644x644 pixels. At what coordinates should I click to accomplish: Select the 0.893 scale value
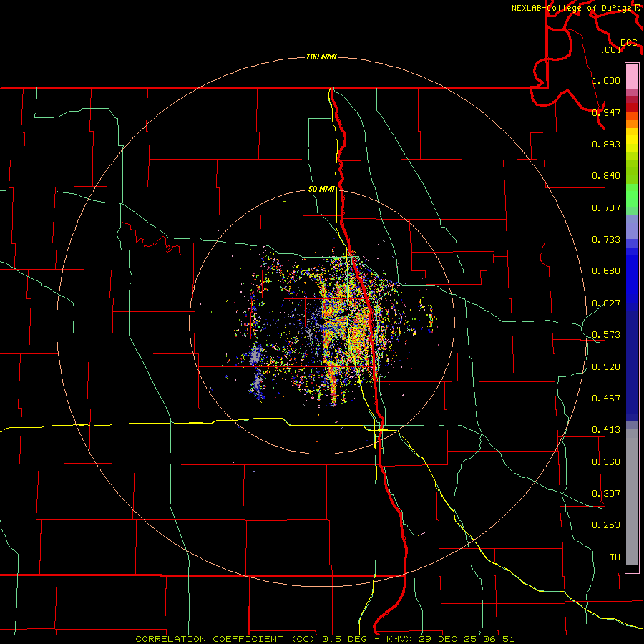tap(606, 144)
